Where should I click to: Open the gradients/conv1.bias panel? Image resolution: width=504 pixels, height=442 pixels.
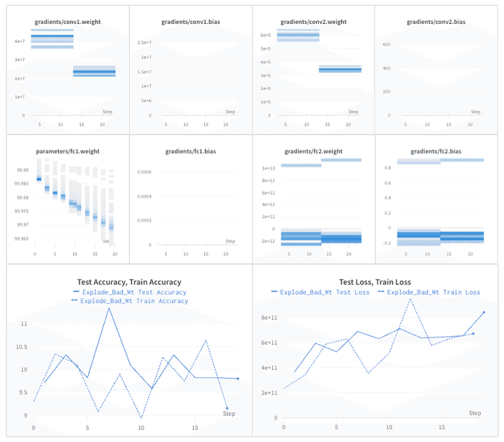(191, 70)
